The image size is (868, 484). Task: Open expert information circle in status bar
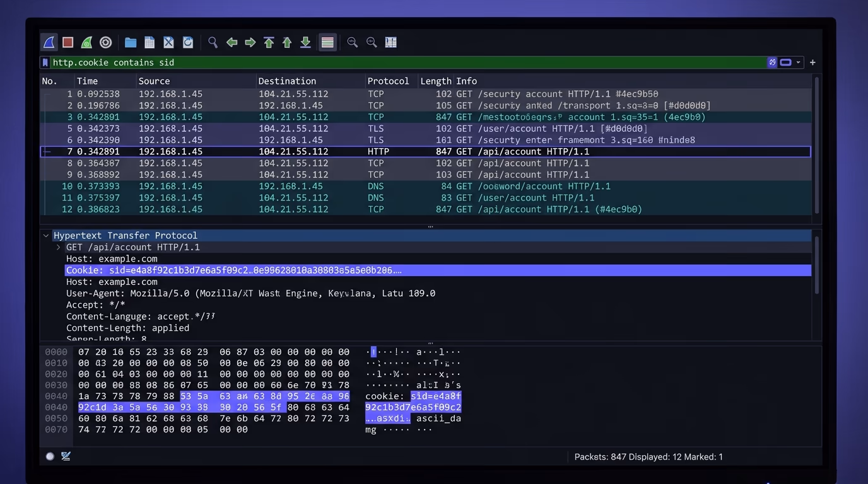[x=50, y=456]
